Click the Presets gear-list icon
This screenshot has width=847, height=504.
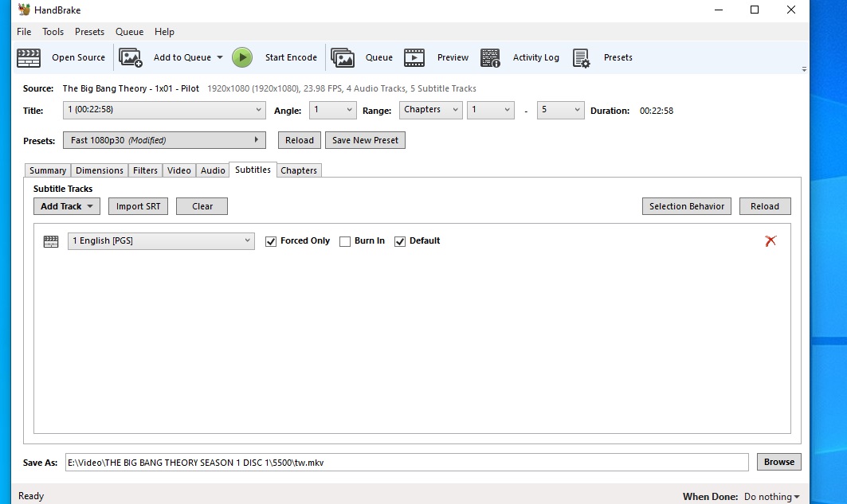pos(581,58)
